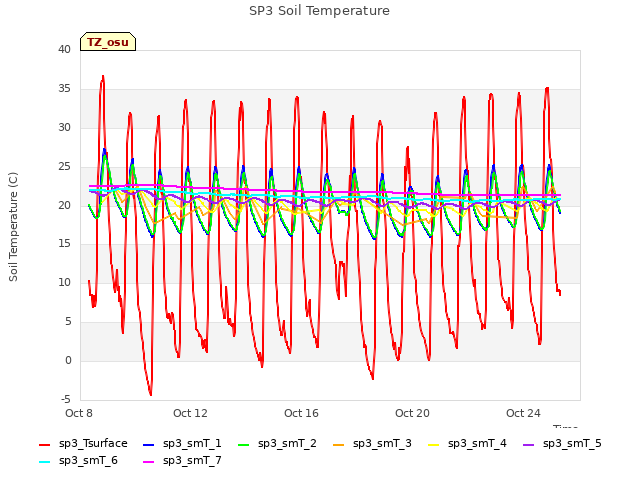Click the sp3_smT_4 legend label
Viewport: 640px width, 480px height.
coord(477,443)
